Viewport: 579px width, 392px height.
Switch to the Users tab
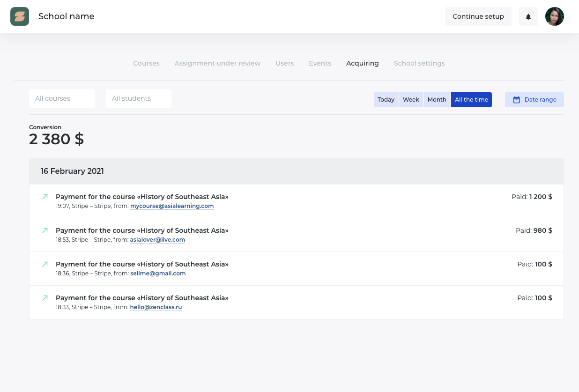(x=284, y=63)
